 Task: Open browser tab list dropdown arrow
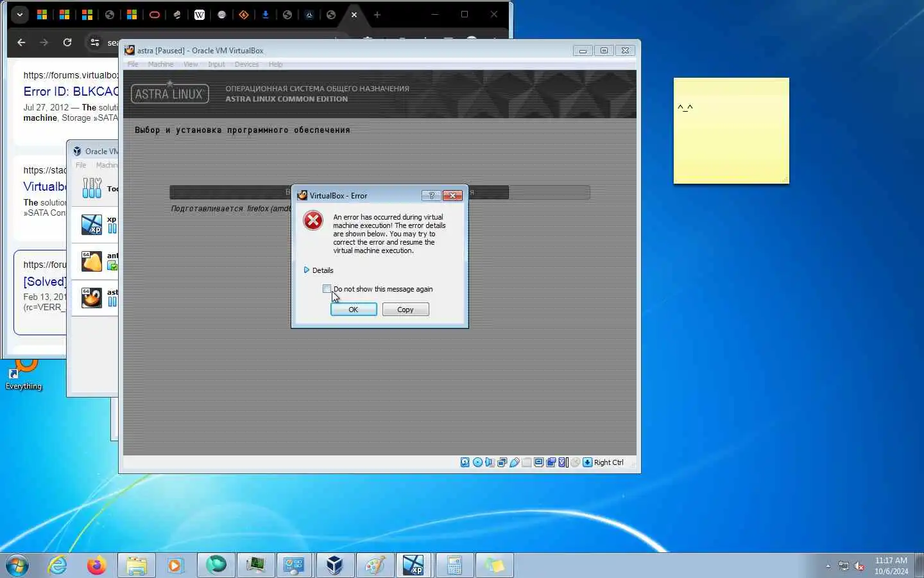(20, 14)
